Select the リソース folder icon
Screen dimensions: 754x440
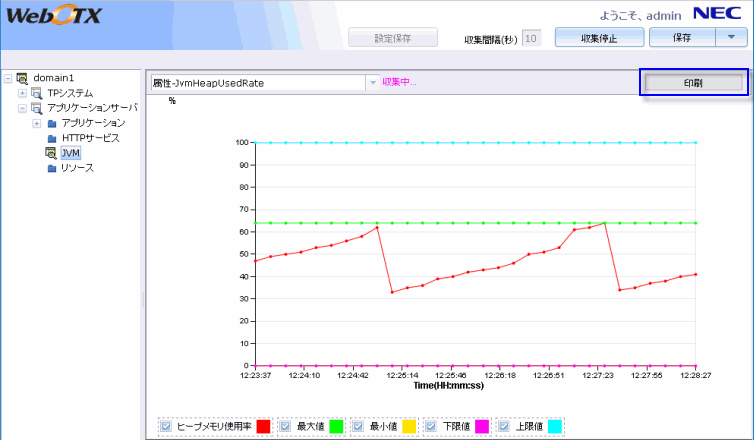point(52,168)
